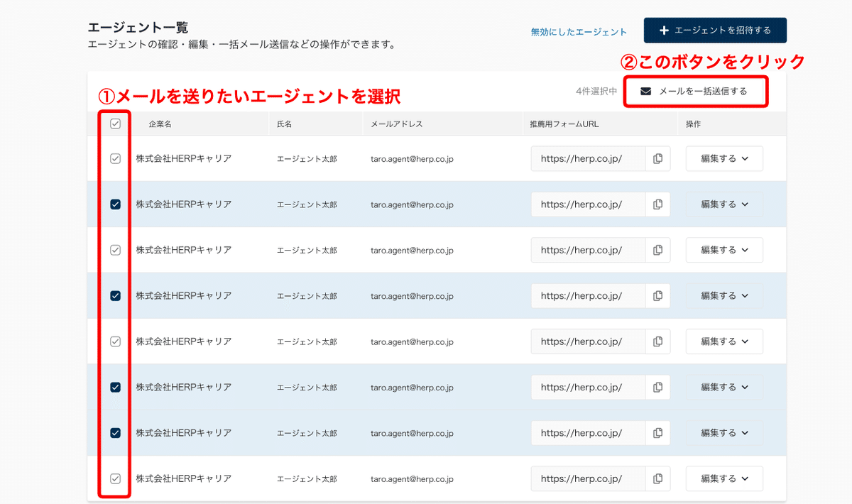Click the エージェントを招待する button
Viewport: 852px width, 504px height.
coord(715,30)
